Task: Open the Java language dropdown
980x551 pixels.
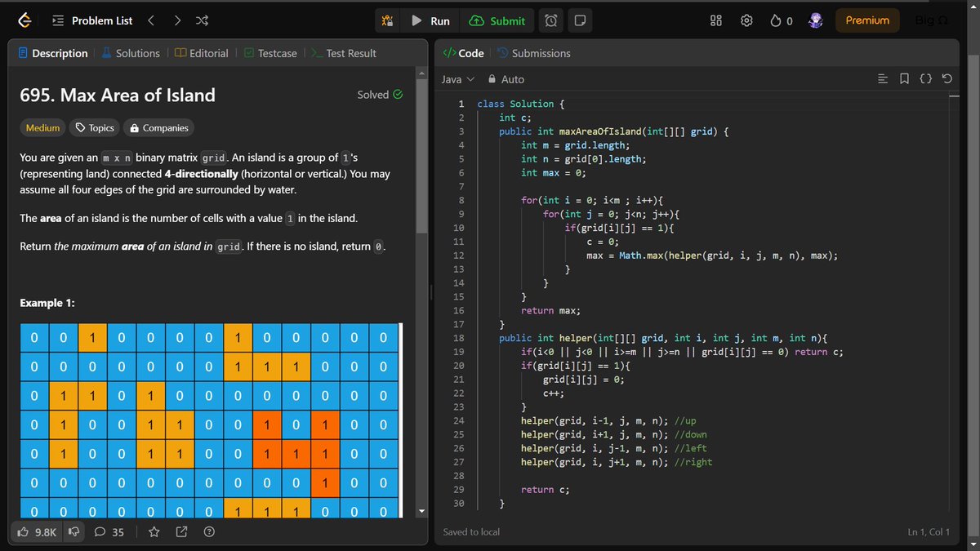Action: coord(458,79)
